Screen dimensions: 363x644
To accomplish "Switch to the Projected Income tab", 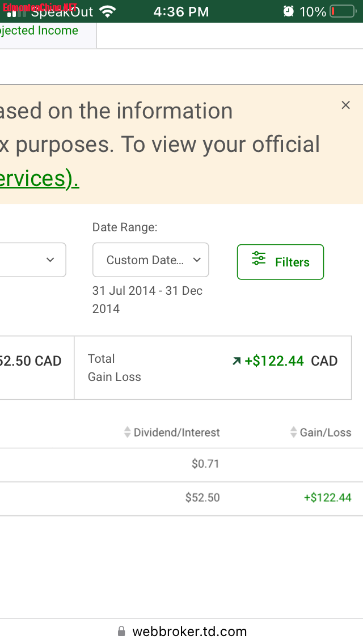I will point(39,31).
